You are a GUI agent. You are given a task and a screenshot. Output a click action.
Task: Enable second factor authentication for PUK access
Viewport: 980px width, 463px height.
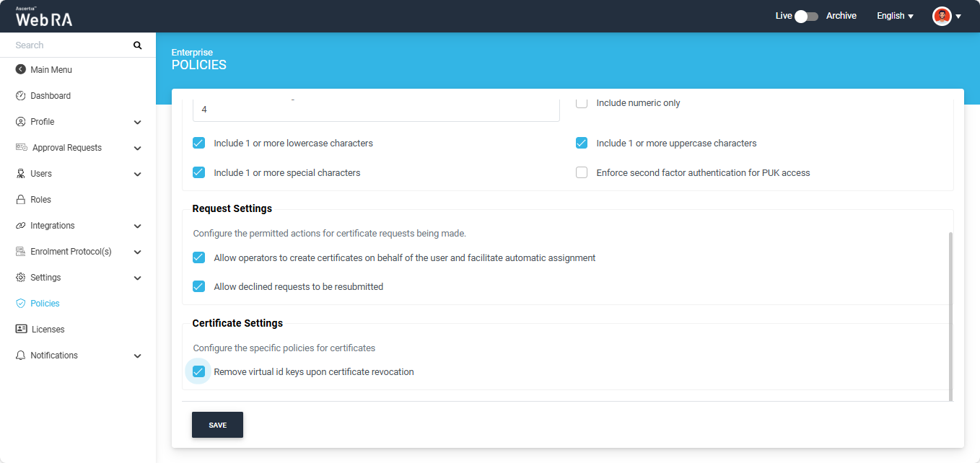point(582,173)
